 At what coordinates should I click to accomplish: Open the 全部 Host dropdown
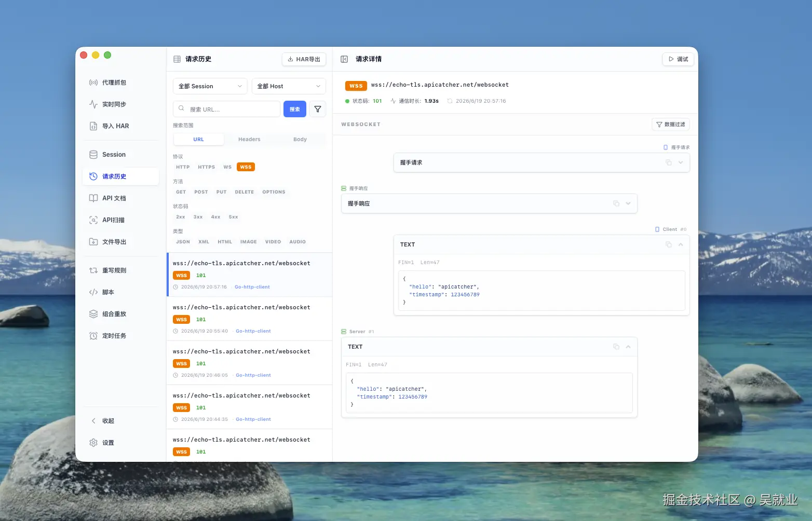[x=289, y=86]
